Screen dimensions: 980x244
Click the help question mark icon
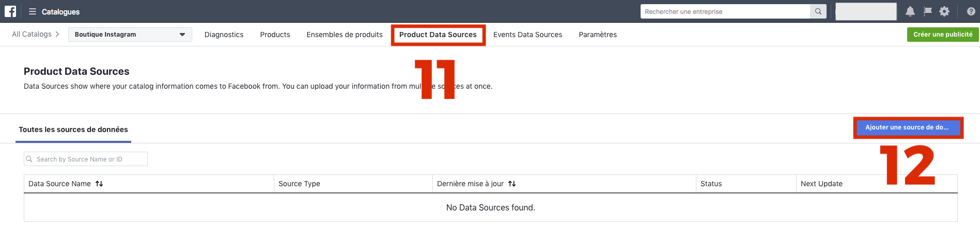971,11
